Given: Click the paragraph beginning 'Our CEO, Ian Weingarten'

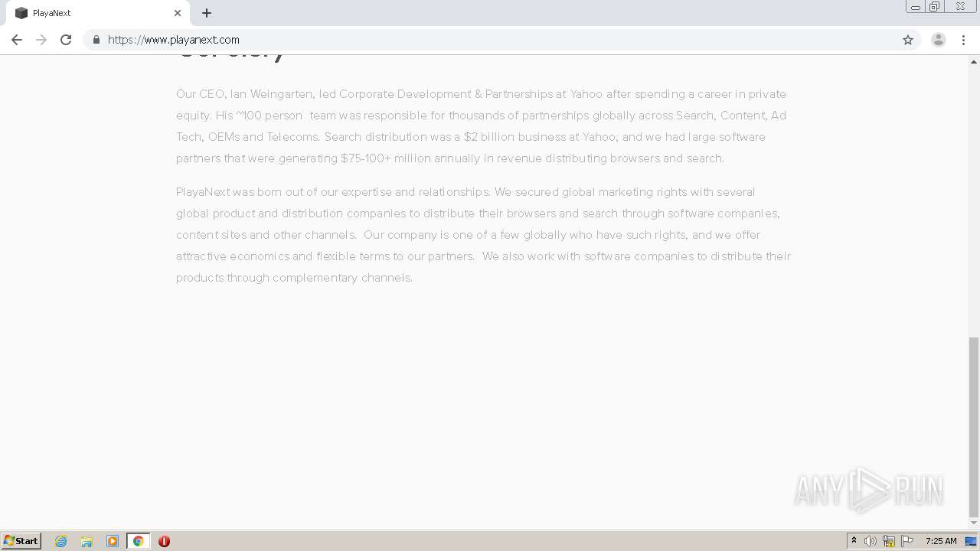Looking at the screenshot, I should 482,126.
